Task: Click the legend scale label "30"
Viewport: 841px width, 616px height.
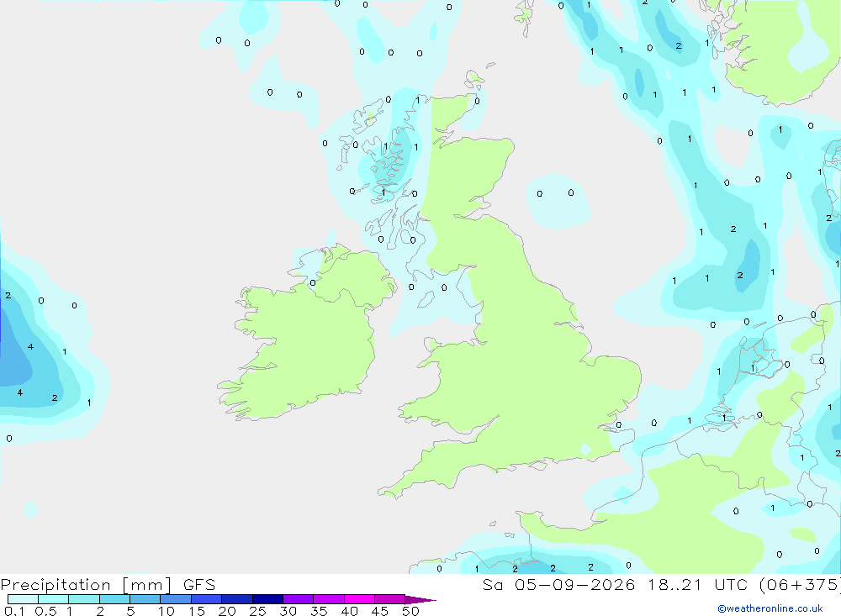Action: click(x=288, y=611)
